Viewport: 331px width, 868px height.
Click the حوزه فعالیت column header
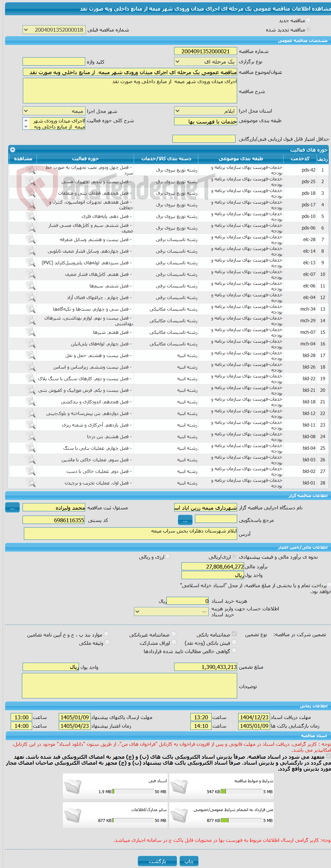tap(85, 159)
